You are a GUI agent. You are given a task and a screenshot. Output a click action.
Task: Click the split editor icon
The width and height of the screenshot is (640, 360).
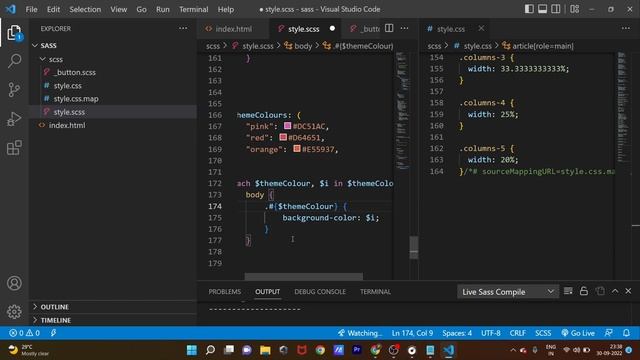coord(389,28)
